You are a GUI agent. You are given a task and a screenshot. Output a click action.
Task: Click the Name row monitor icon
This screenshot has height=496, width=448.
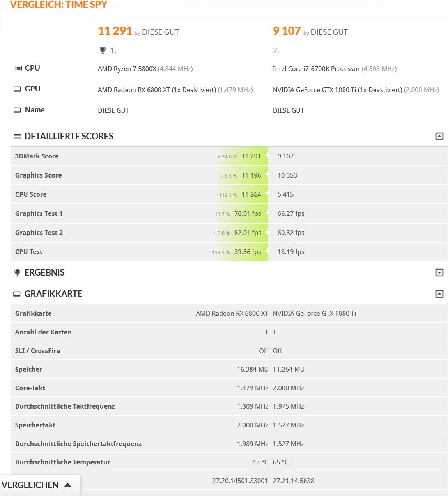17,110
